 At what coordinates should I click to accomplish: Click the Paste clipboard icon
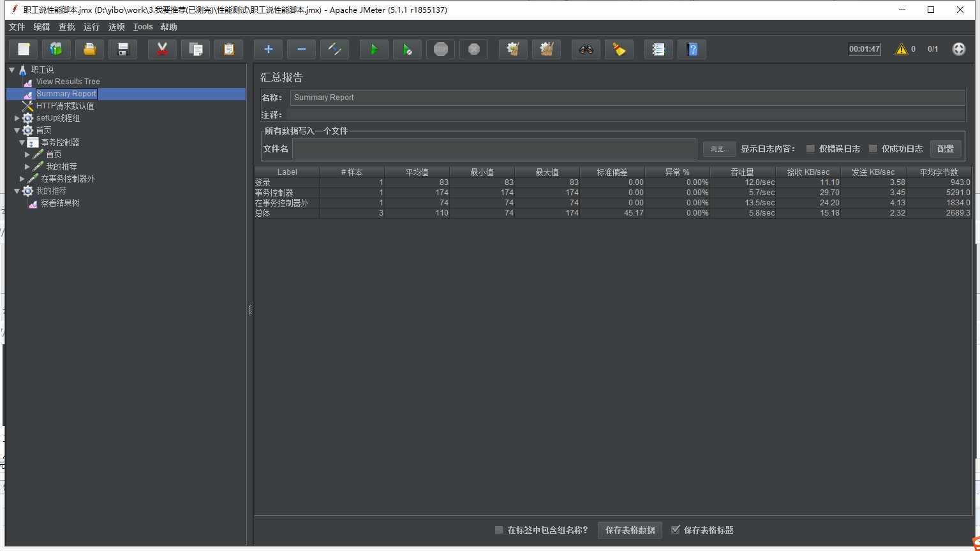point(229,49)
